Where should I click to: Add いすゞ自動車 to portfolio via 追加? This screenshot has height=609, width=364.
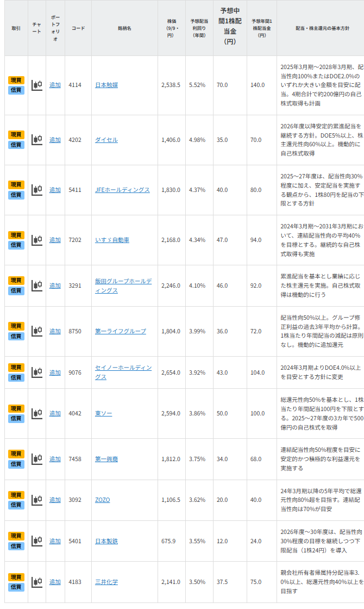coord(55,240)
